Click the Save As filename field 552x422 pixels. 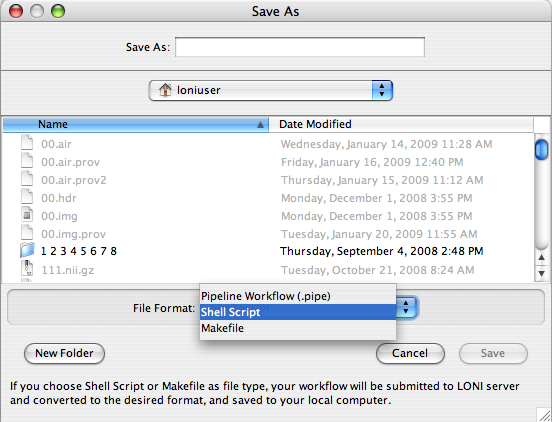click(x=300, y=47)
